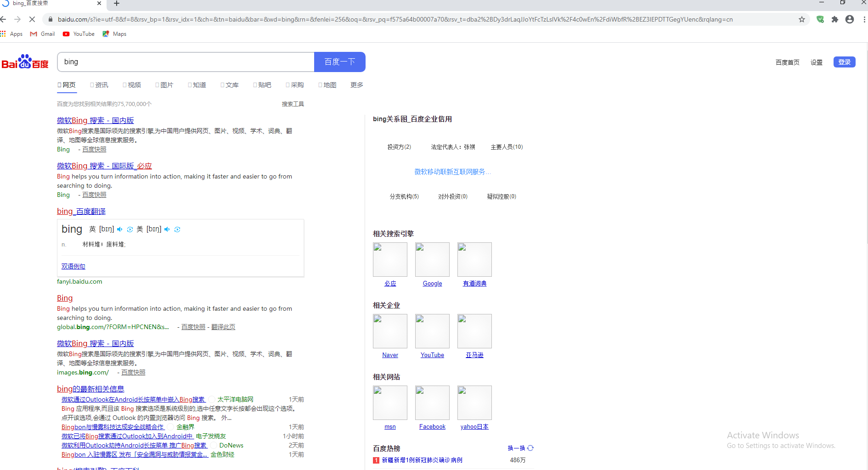868x470 pixels.
Task: Open the green shield extension
Action: point(820,19)
